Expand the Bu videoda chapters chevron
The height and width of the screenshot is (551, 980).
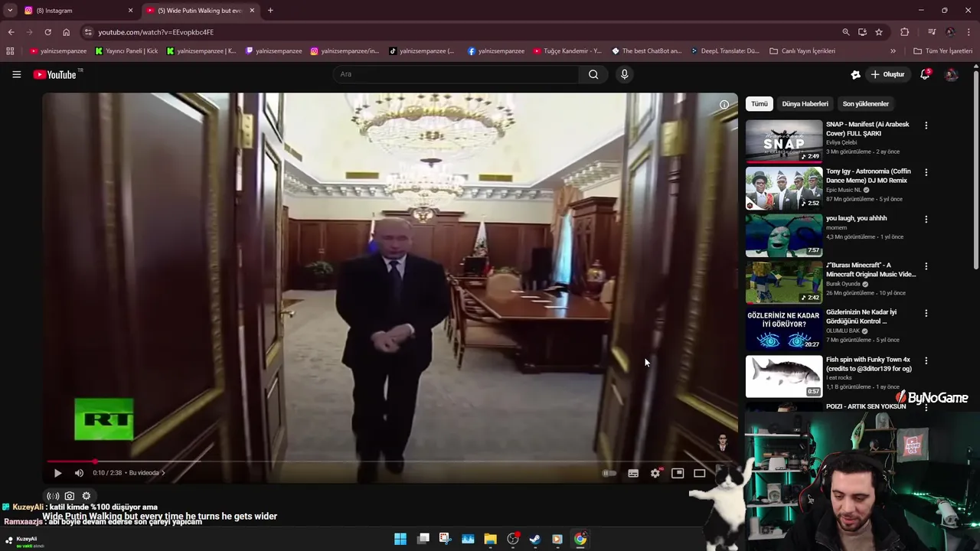coord(163,473)
